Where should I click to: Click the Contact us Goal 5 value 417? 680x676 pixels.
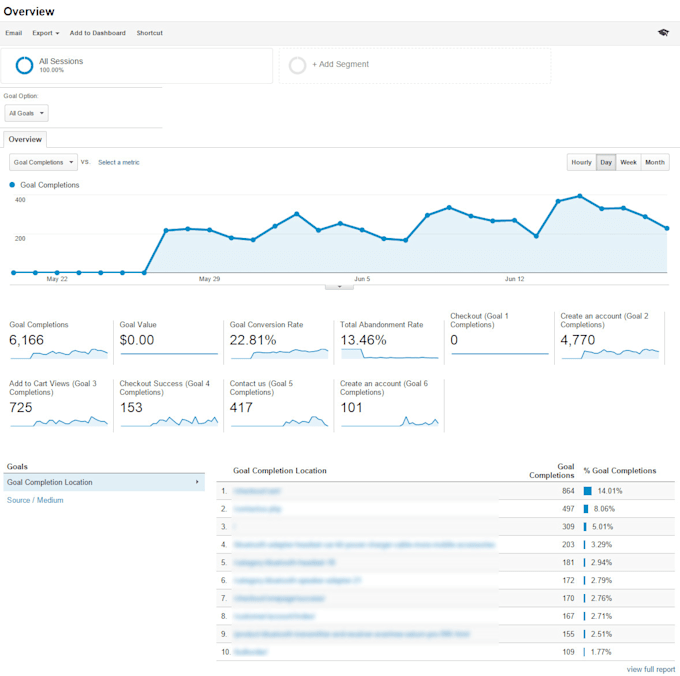pyautogui.click(x=241, y=407)
